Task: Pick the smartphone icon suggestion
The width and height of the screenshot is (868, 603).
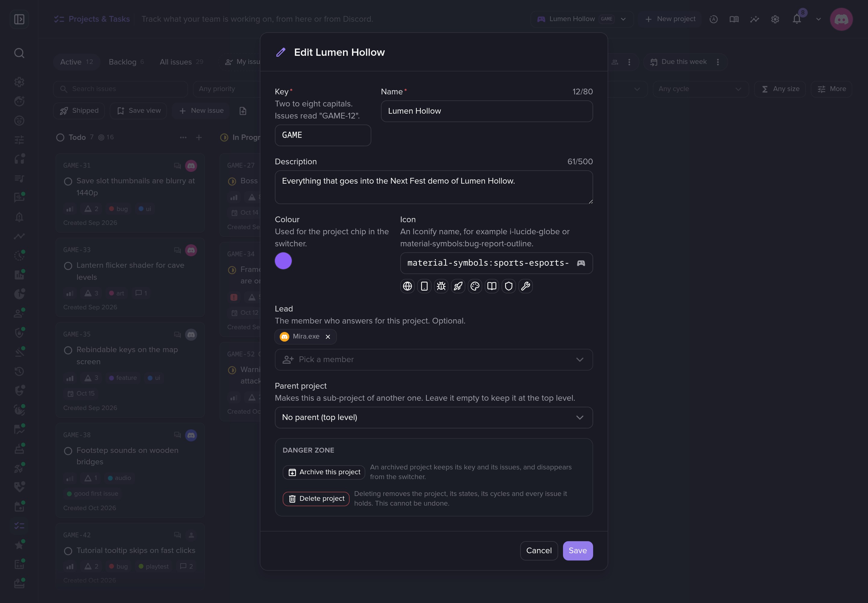Action: [424, 286]
